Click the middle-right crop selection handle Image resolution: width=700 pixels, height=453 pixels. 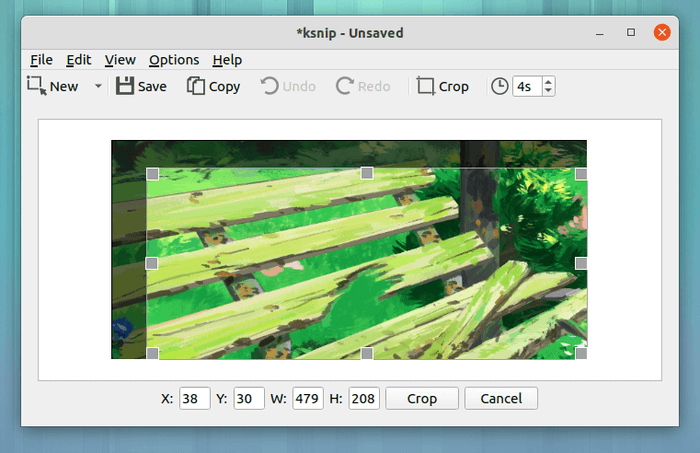pyautogui.click(x=581, y=263)
